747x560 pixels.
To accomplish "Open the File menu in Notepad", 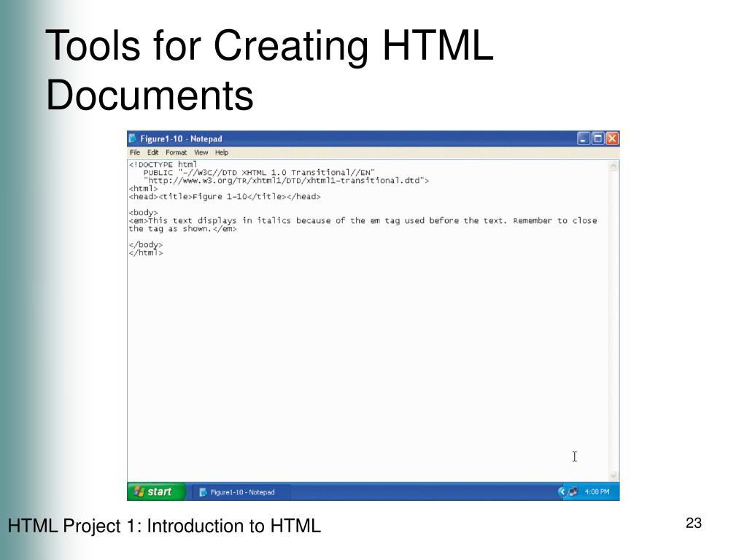I will [135, 152].
